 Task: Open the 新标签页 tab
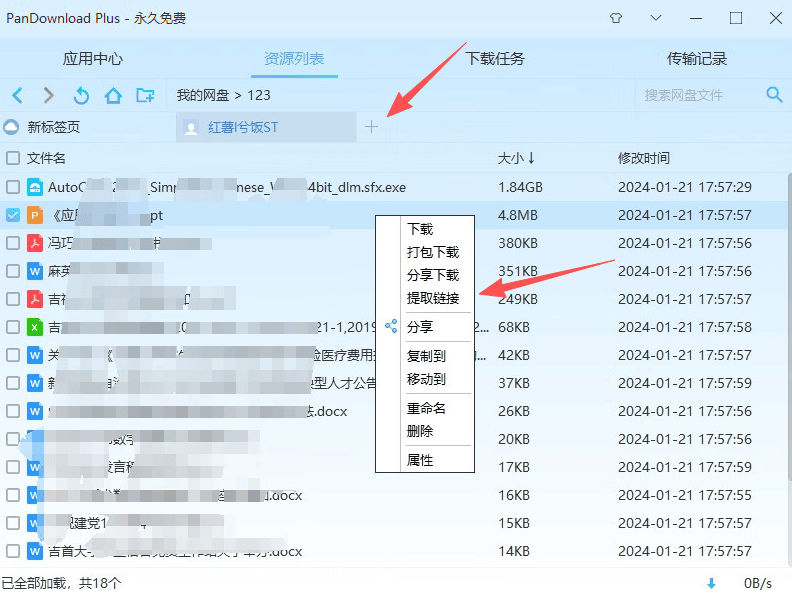tap(54, 127)
